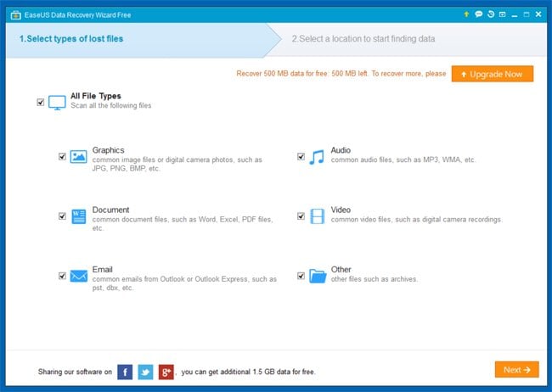The width and height of the screenshot is (552, 392).
Task: Toggle the Video checkbox
Action: tap(301, 216)
